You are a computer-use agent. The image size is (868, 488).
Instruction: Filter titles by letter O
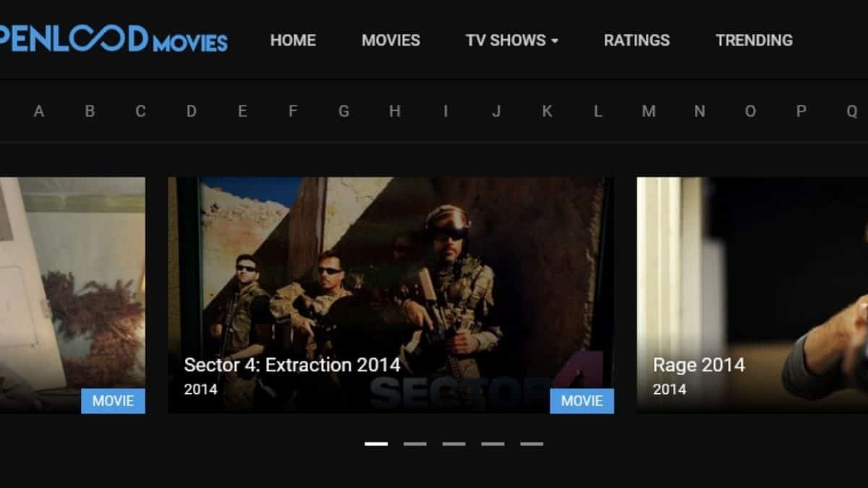tap(750, 111)
